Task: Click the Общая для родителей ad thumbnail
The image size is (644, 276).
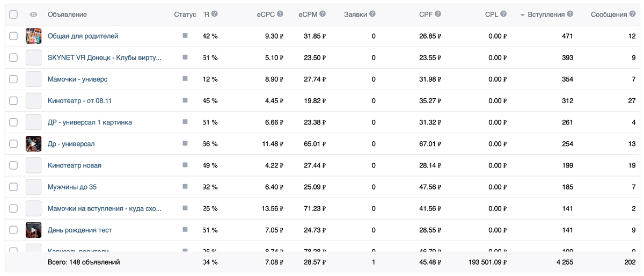Action: [33, 36]
